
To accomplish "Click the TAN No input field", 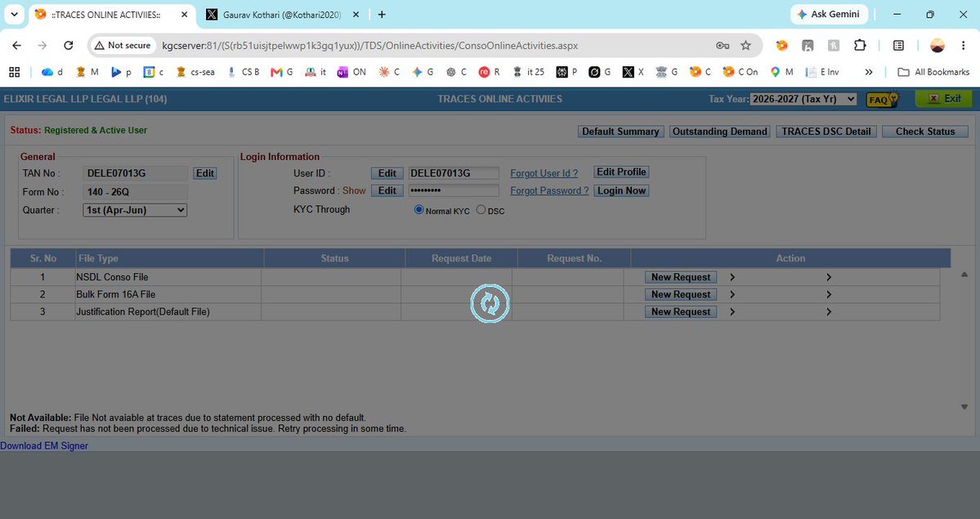I will point(135,173).
